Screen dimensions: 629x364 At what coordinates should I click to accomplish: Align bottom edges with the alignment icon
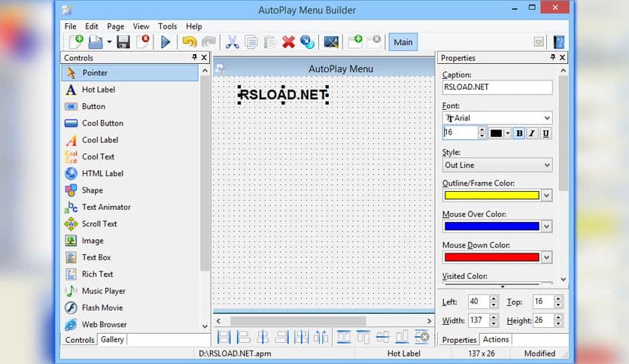(x=402, y=337)
